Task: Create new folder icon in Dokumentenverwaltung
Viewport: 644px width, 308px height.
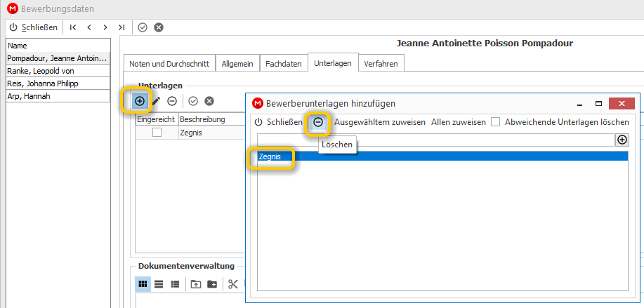Action: (x=212, y=284)
